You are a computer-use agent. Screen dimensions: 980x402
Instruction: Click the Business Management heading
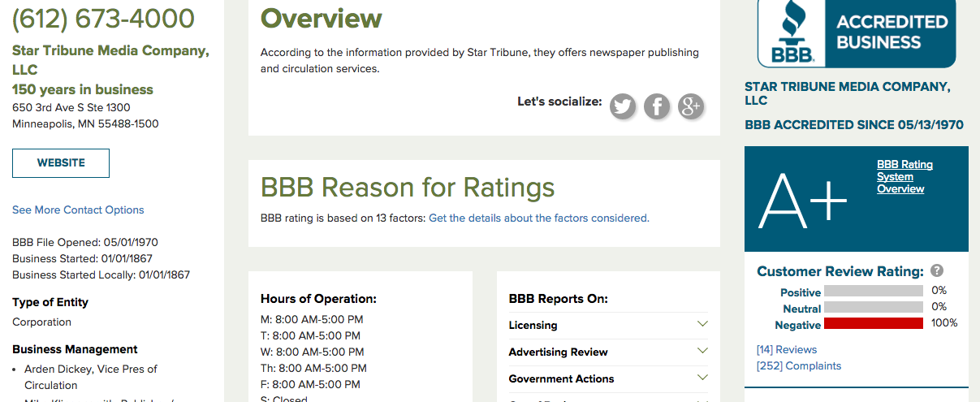tap(75, 349)
